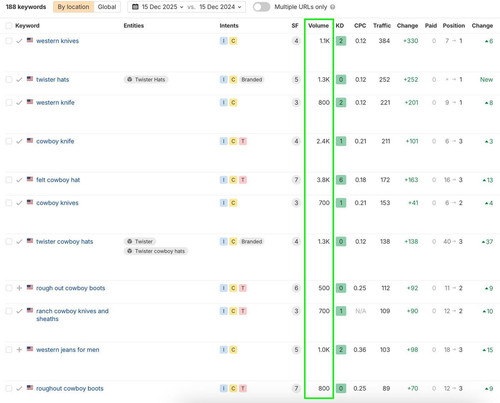500x403 pixels.
Task: Sort by the Volume column header
Action: [x=318, y=26]
